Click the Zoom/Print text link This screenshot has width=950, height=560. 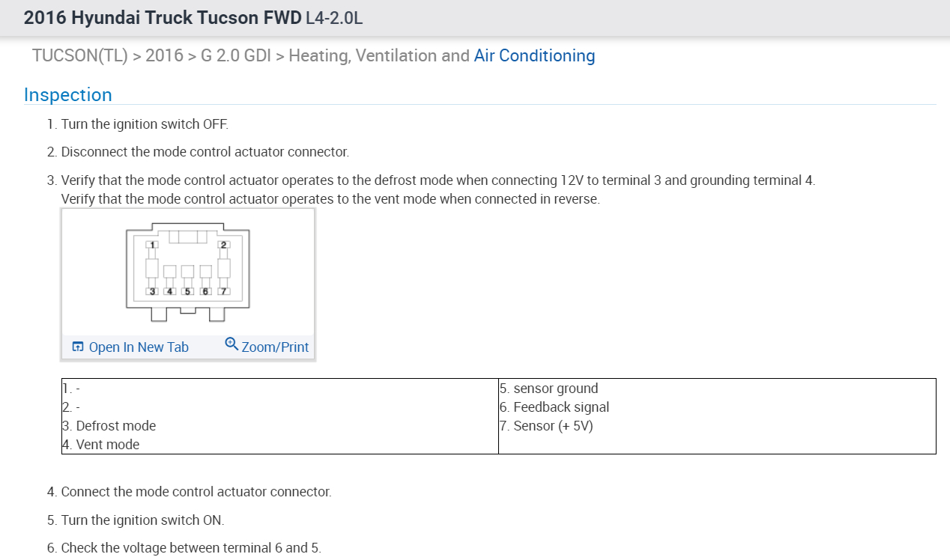point(275,347)
